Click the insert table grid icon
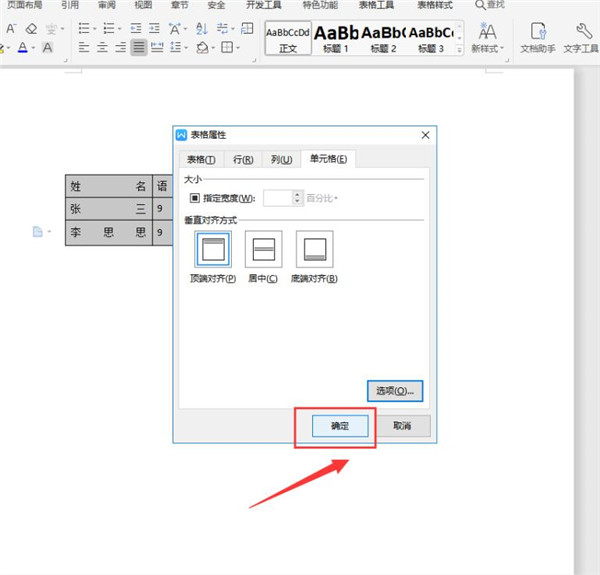The height and width of the screenshot is (575, 600). pos(247,28)
